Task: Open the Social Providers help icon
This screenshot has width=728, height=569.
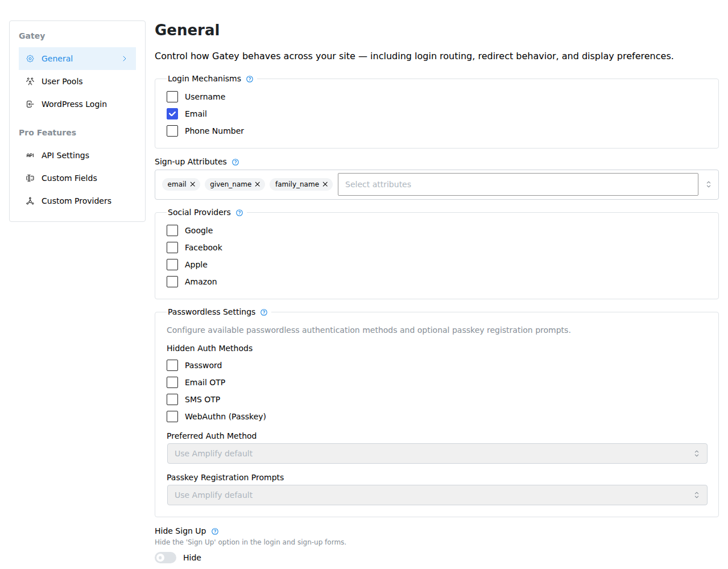Action: (239, 213)
